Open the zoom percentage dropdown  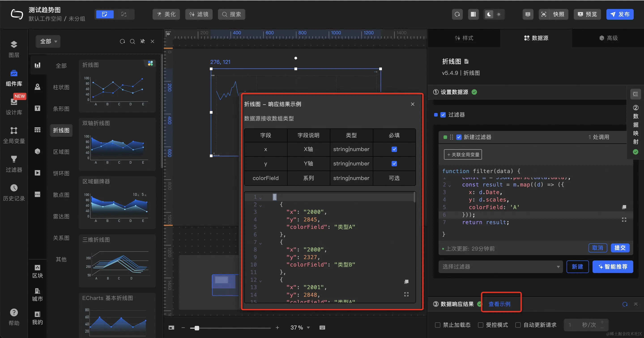point(308,327)
